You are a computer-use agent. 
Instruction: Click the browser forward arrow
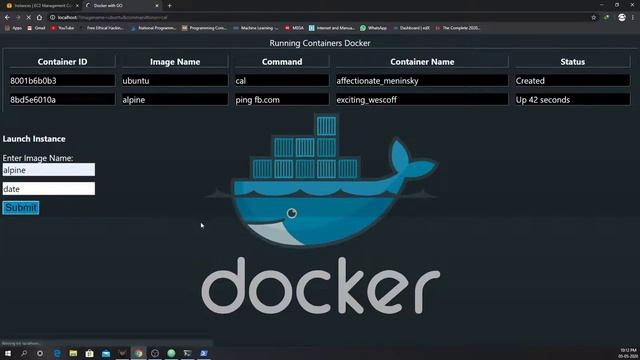coord(18,18)
